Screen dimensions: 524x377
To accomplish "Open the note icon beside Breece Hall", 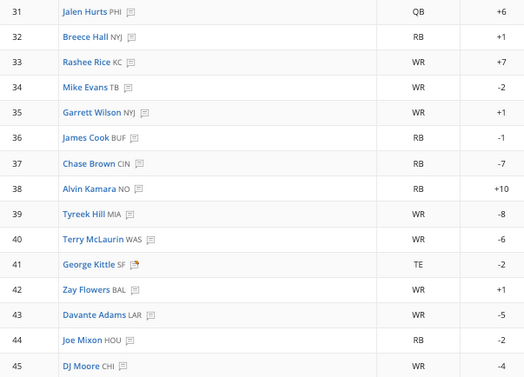I will pyautogui.click(x=132, y=37).
